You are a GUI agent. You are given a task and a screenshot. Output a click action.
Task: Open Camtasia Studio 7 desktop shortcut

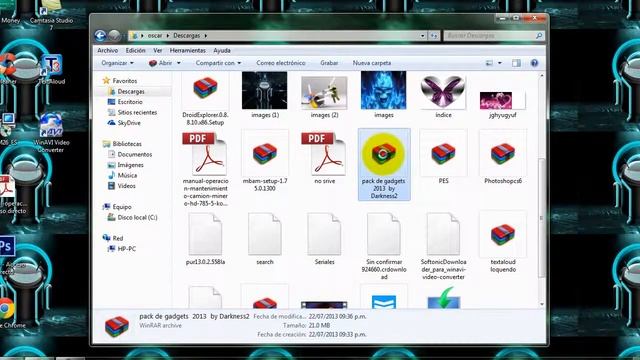click(x=51, y=15)
